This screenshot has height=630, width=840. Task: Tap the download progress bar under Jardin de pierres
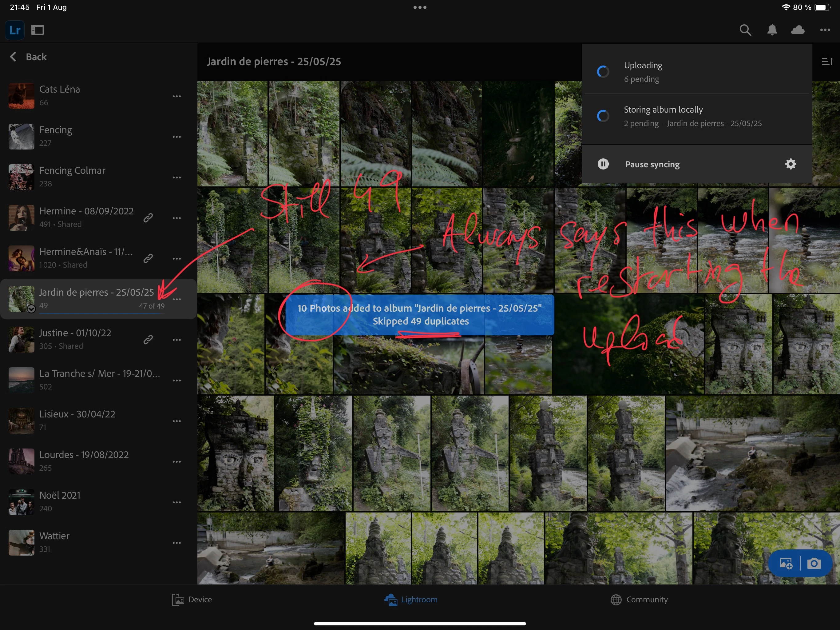click(101, 313)
